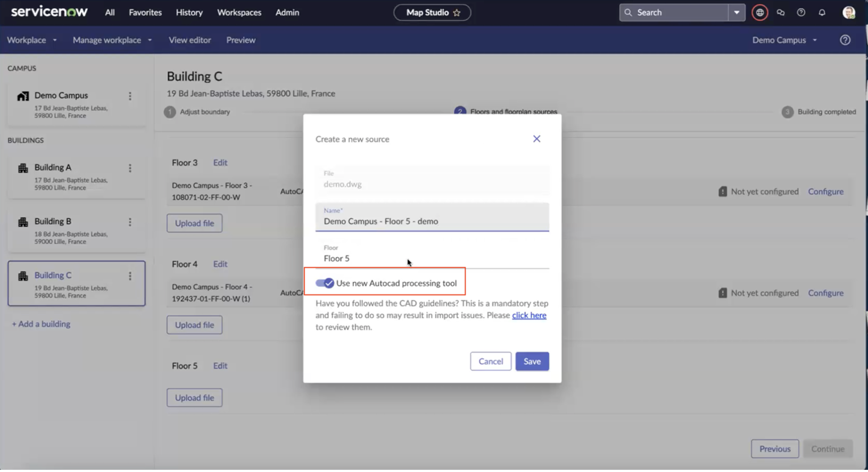Click the Demo Campus - Floor 3 source name
The height and width of the screenshot is (472, 868).
(x=212, y=191)
